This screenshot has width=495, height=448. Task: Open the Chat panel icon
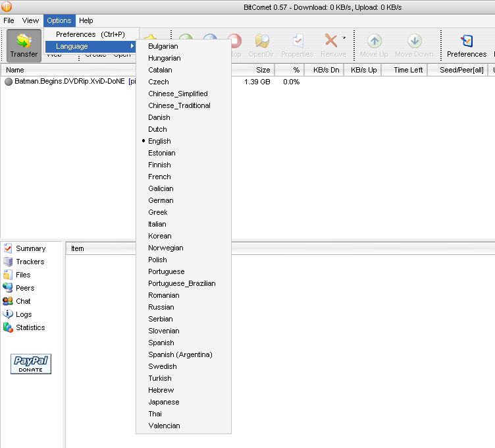8,301
